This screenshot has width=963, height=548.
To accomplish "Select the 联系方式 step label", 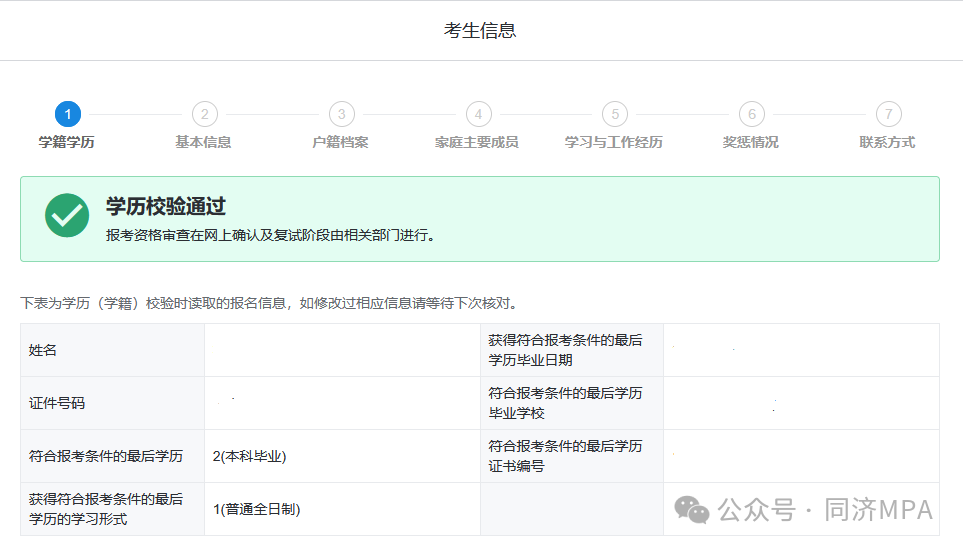I will [887, 142].
